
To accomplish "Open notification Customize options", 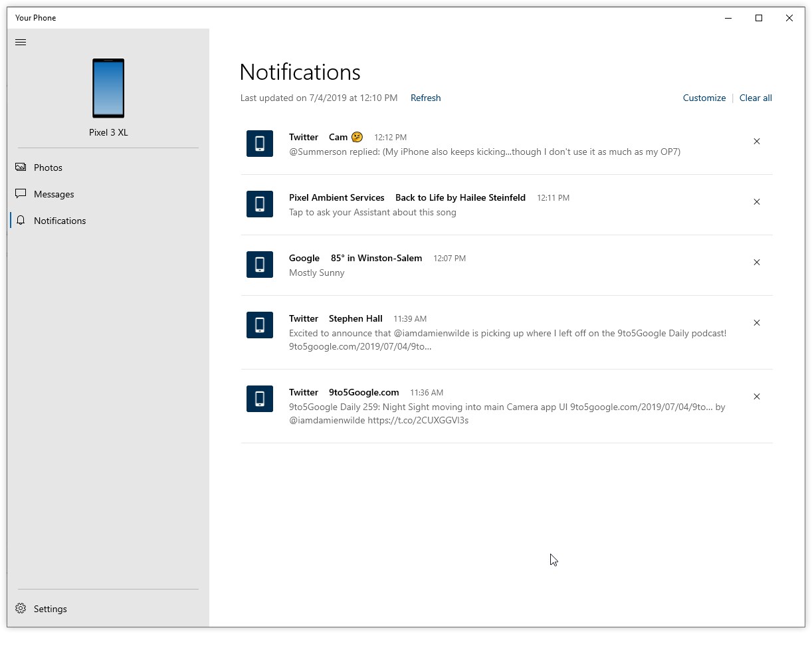I will pos(704,98).
